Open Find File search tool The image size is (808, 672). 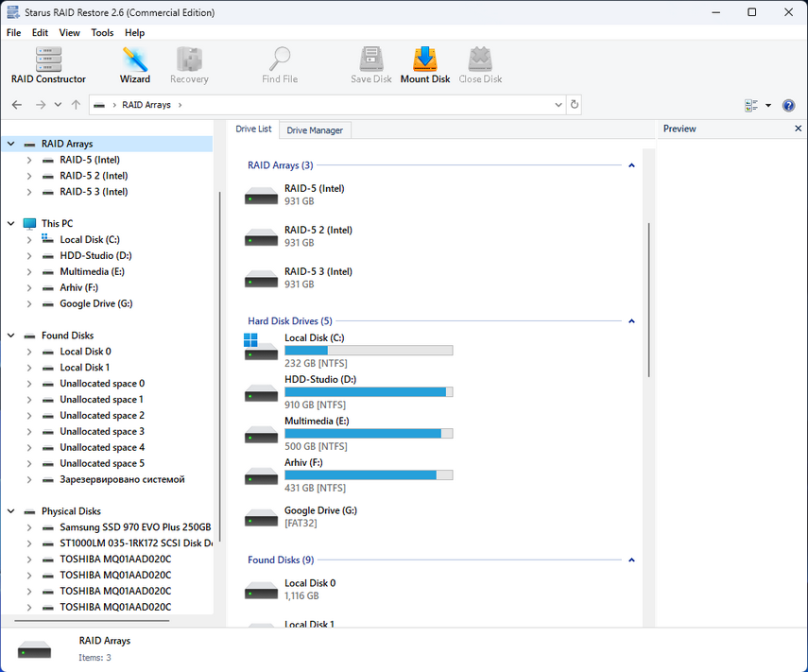click(x=280, y=65)
